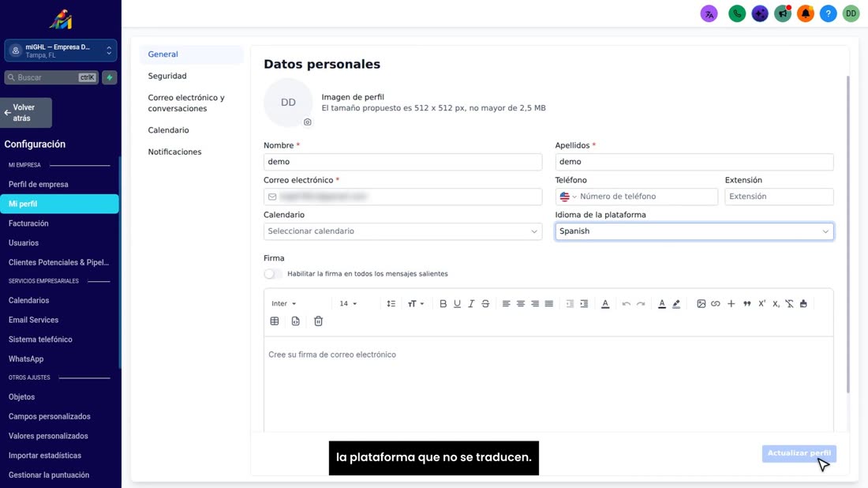Switch to the Seguridad tab
868x488 pixels.
(167, 76)
